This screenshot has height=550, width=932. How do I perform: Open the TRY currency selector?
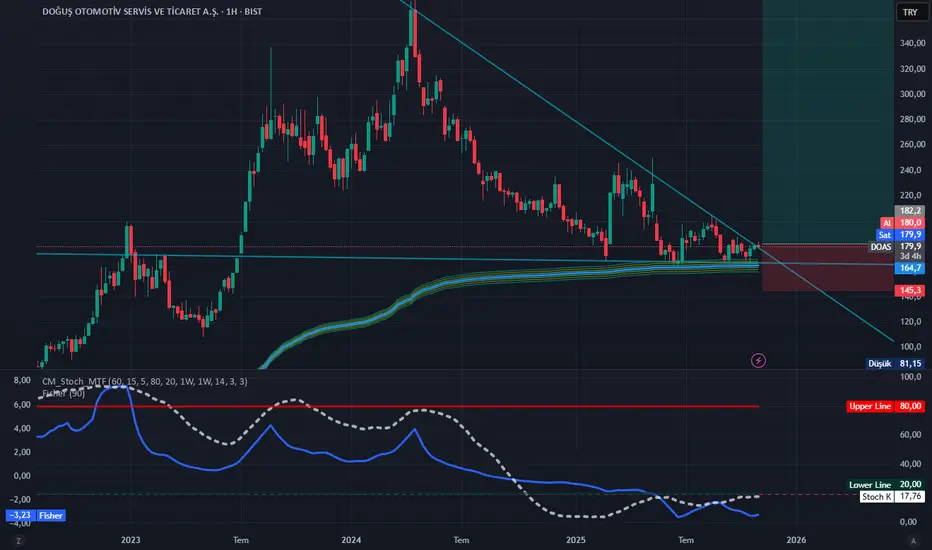(910, 12)
